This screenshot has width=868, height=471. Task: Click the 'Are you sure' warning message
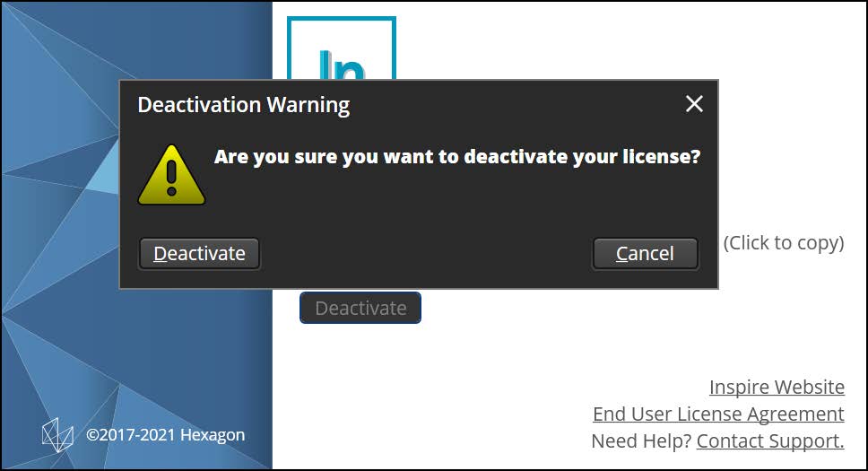point(457,157)
